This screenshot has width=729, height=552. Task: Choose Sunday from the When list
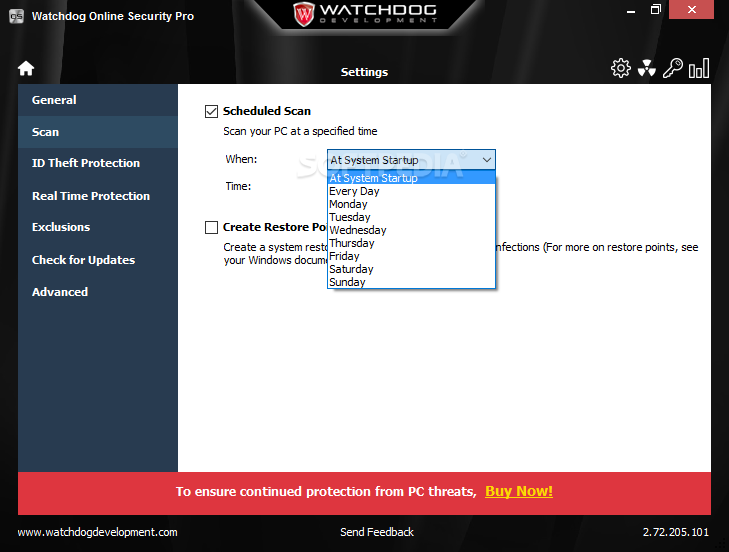pos(411,282)
